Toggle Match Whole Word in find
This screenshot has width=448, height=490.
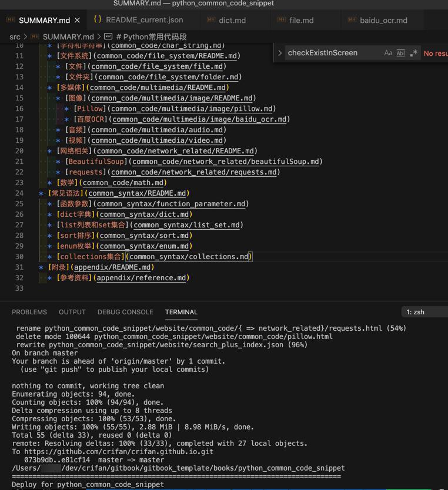click(x=400, y=53)
